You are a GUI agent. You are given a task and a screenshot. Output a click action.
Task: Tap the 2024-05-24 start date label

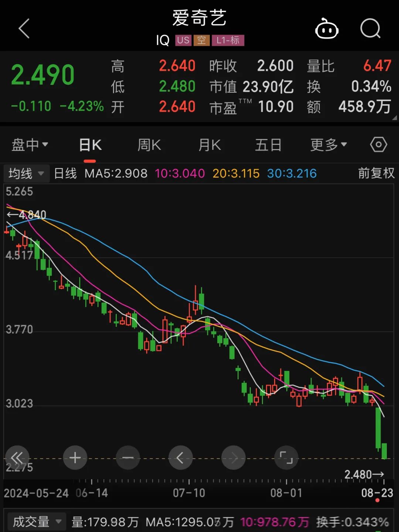pos(36,493)
